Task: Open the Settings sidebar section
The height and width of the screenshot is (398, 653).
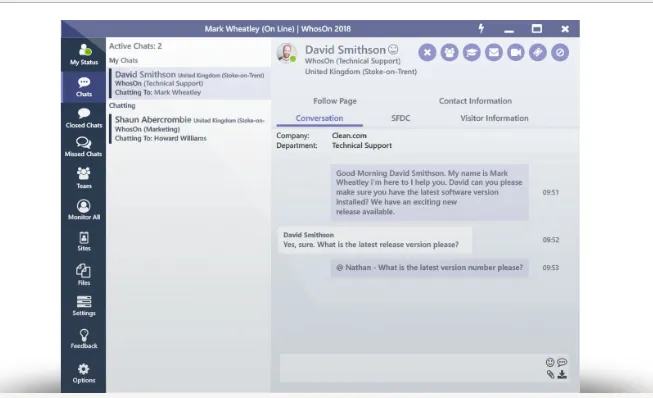Action: (x=84, y=306)
